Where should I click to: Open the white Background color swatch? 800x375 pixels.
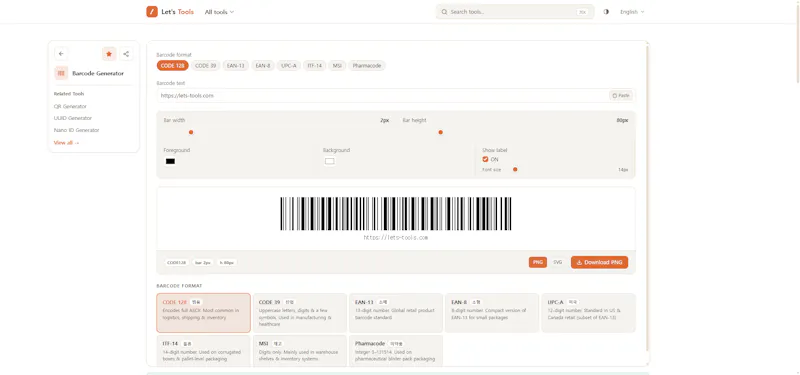point(330,161)
